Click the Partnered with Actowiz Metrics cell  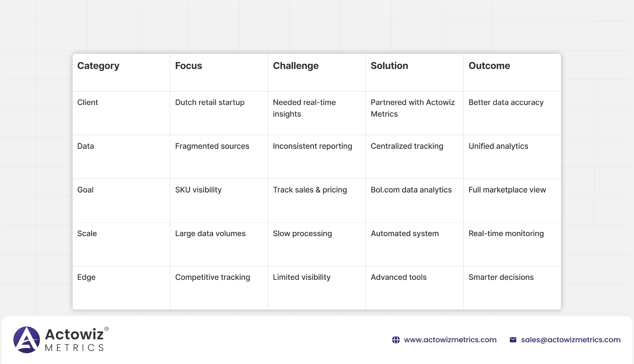(x=412, y=108)
